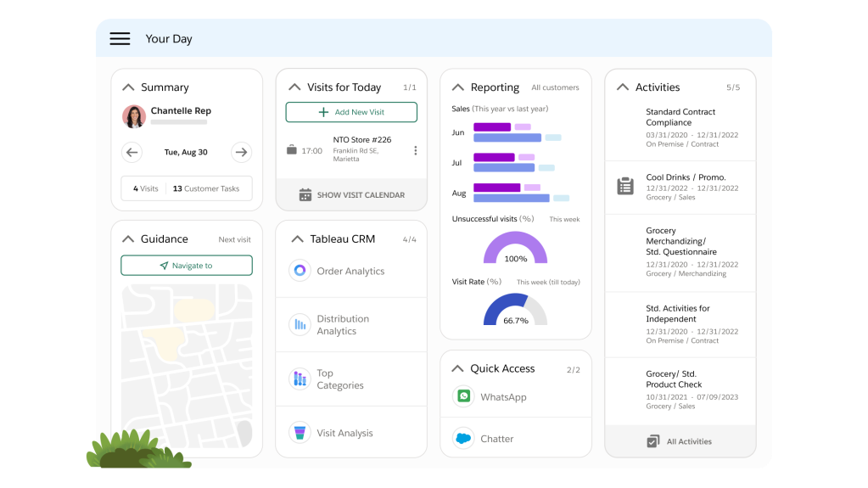Click the Top Categories icon
The width and height of the screenshot is (868, 488).
pyautogui.click(x=300, y=379)
